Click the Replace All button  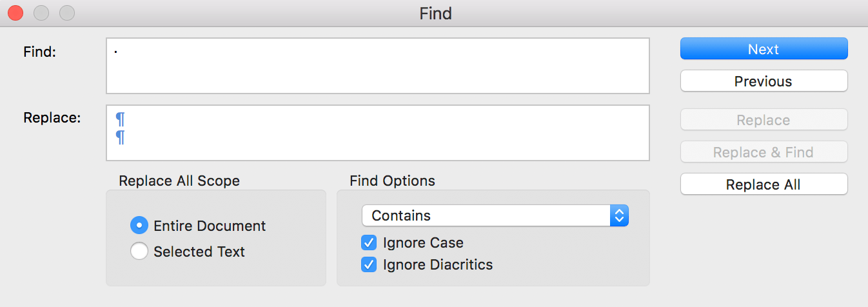pyautogui.click(x=764, y=184)
